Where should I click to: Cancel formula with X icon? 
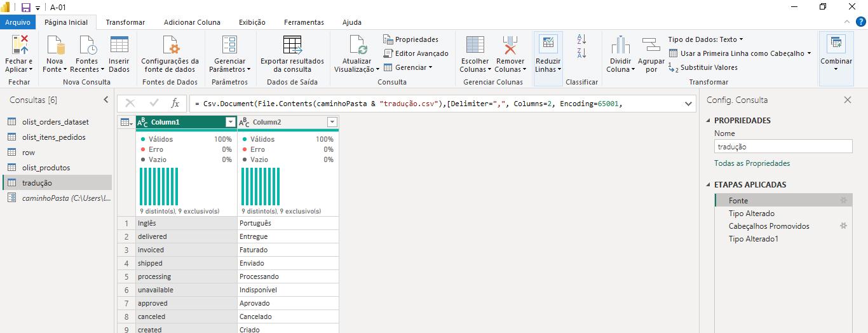130,103
